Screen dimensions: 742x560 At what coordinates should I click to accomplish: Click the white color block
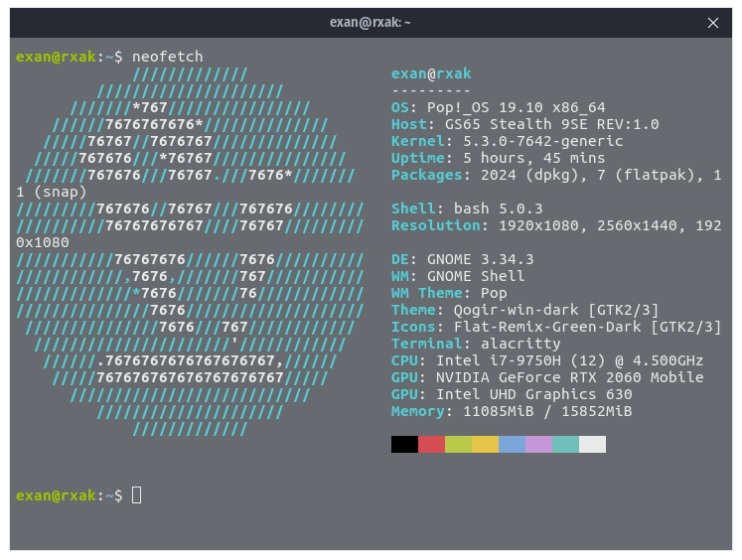point(592,444)
